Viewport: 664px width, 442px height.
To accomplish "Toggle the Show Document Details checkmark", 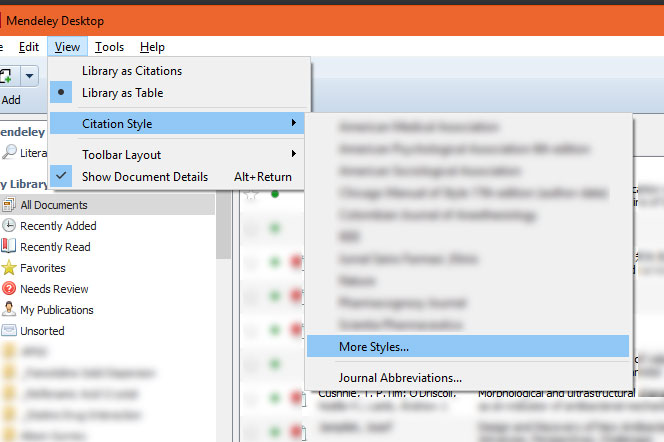I will point(61,177).
